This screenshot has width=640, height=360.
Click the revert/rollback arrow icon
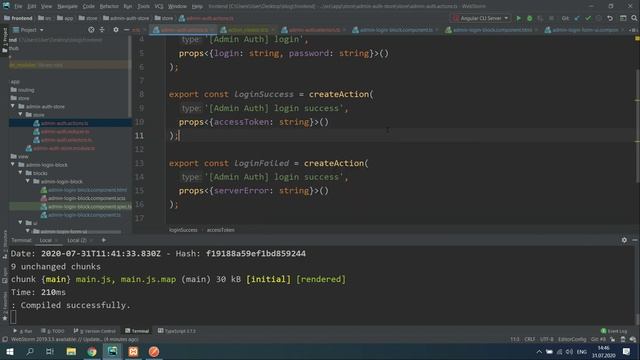(x=610, y=18)
